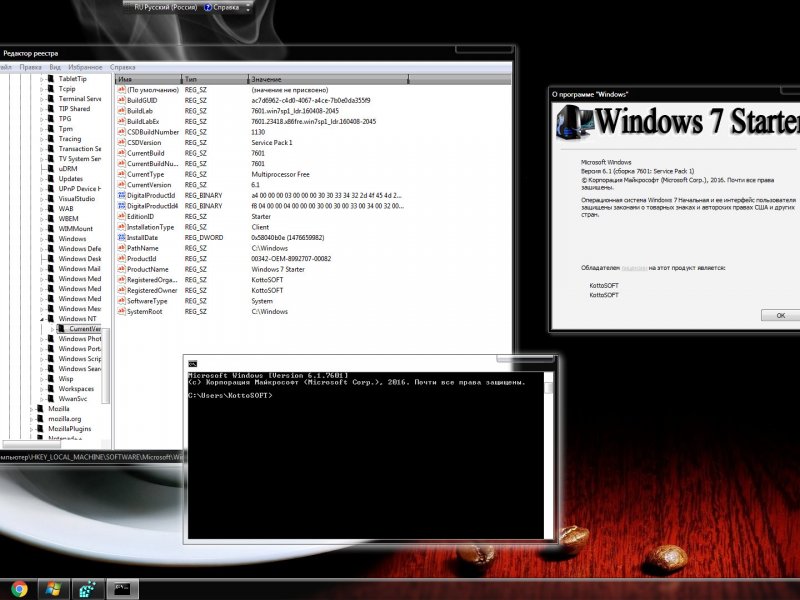
Task: Expand the CurrentVersion subkey arrow
Action: (52, 329)
